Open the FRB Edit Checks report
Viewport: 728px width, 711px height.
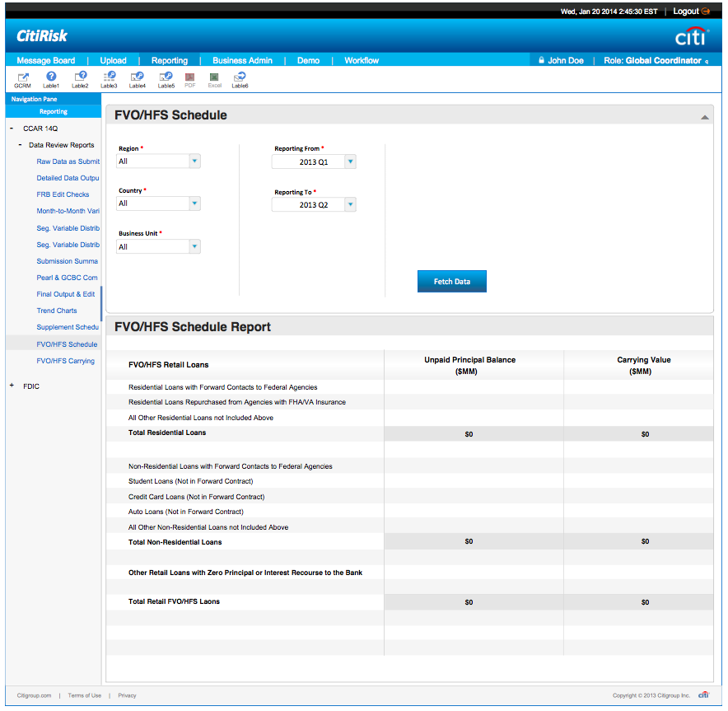pyautogui.click(x=63, y=194)
